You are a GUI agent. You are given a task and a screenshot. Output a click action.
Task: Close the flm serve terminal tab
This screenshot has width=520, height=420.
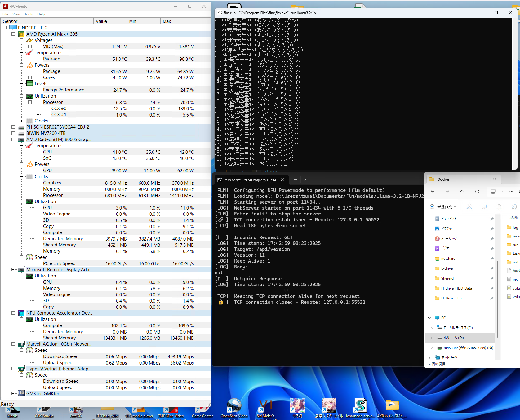[x=282, y=180]
